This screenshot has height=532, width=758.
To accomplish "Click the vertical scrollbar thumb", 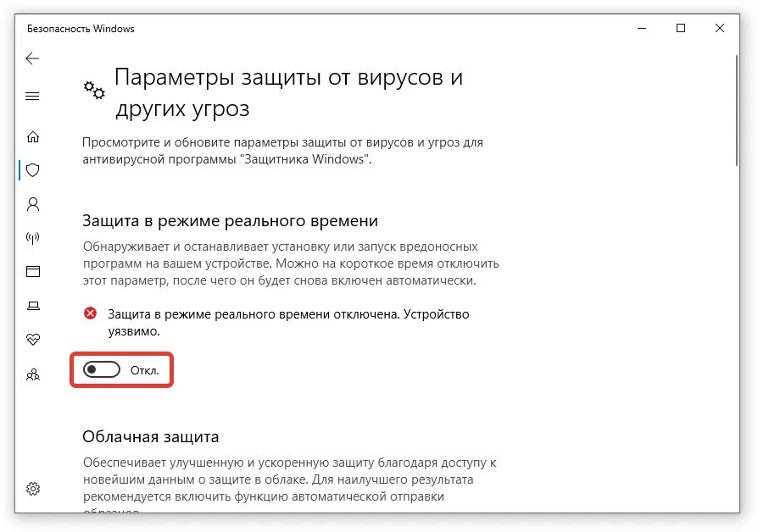I will point(736,111).
